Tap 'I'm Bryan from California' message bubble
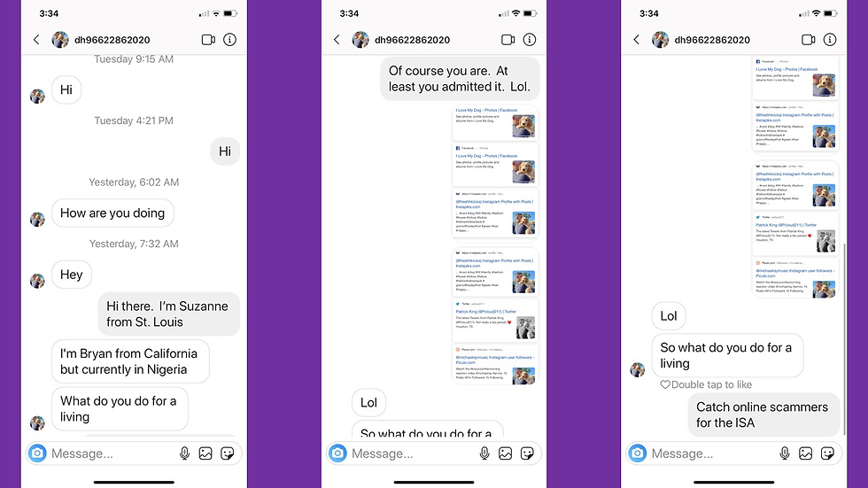868x488 pixels. coord(131,361)
